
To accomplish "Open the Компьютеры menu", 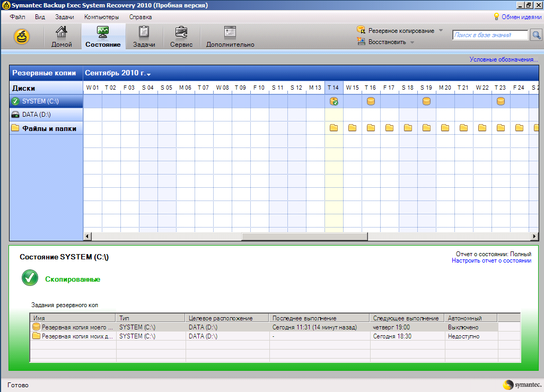I will (101, 17).
